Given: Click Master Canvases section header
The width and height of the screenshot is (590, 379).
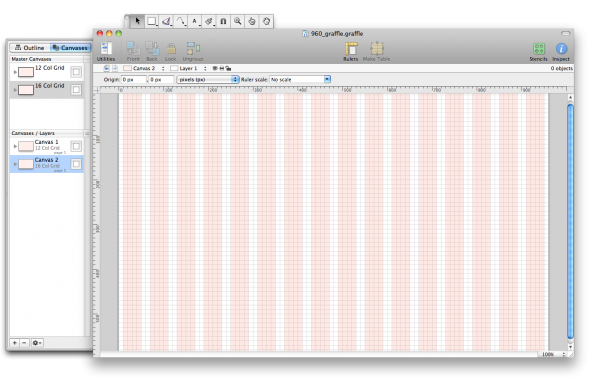Looking at the screenshot, I should pyautogui.click(x=46, y=59).
